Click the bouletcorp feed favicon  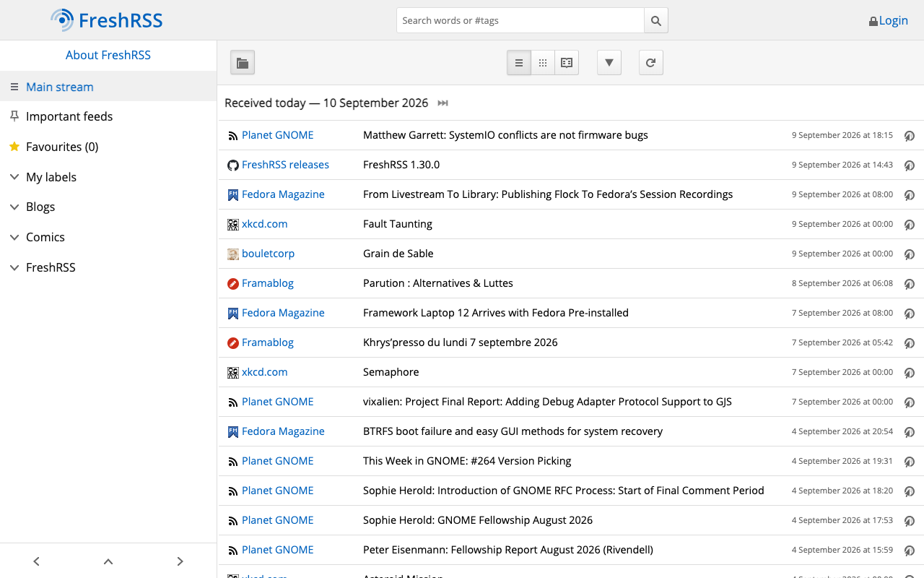tap(233, 254)
